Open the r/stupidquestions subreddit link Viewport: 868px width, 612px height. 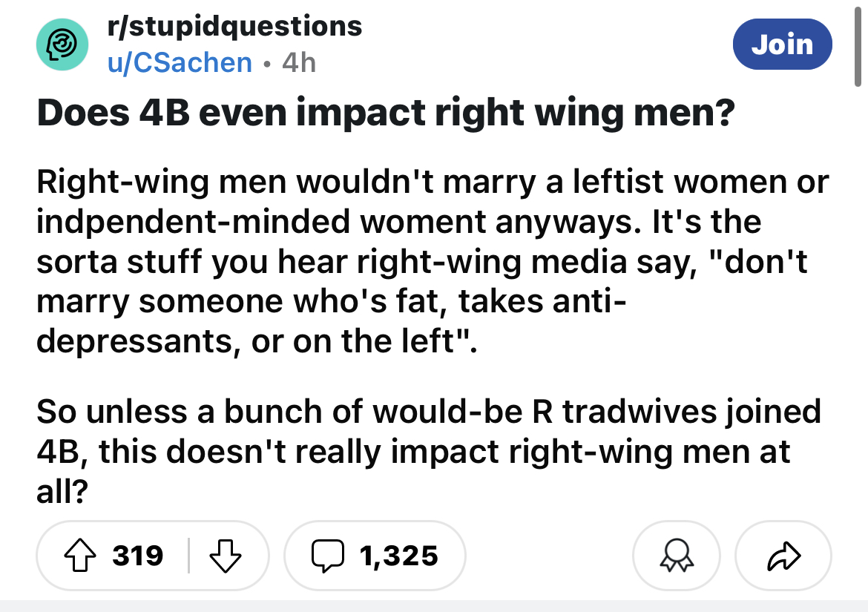(x=234, y=26)
